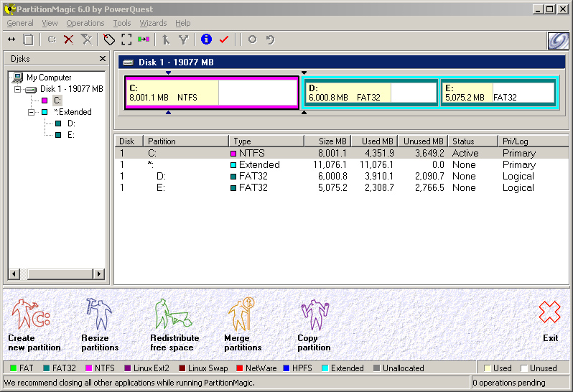Apply changes with the red checkmark
The image size is (573, 392).
[224, 39]
